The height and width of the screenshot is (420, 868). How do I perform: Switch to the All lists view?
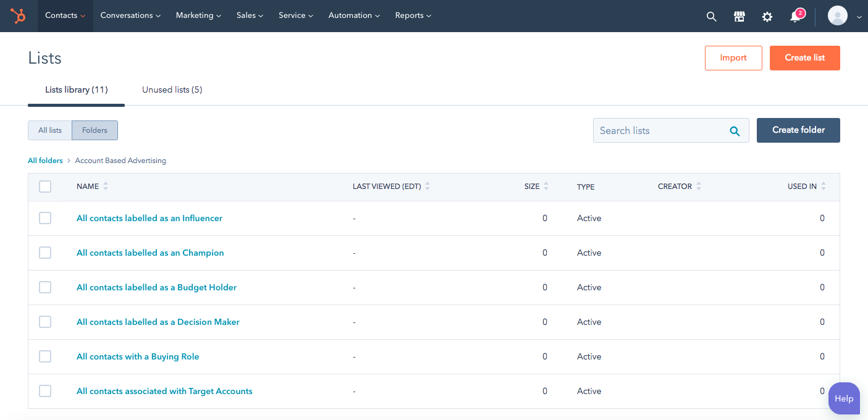pyautogui.click(x=50, y=130)
